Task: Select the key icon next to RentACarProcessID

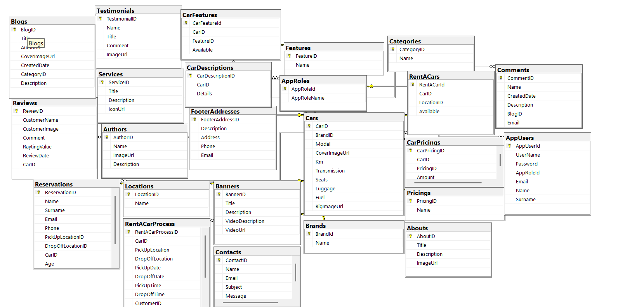Action: pyautogui.click(x=129, y=232)
